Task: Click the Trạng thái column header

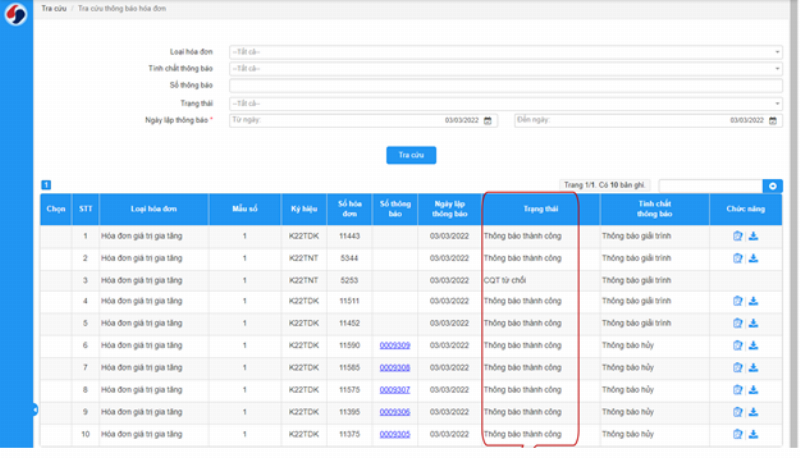Action: 541,209
